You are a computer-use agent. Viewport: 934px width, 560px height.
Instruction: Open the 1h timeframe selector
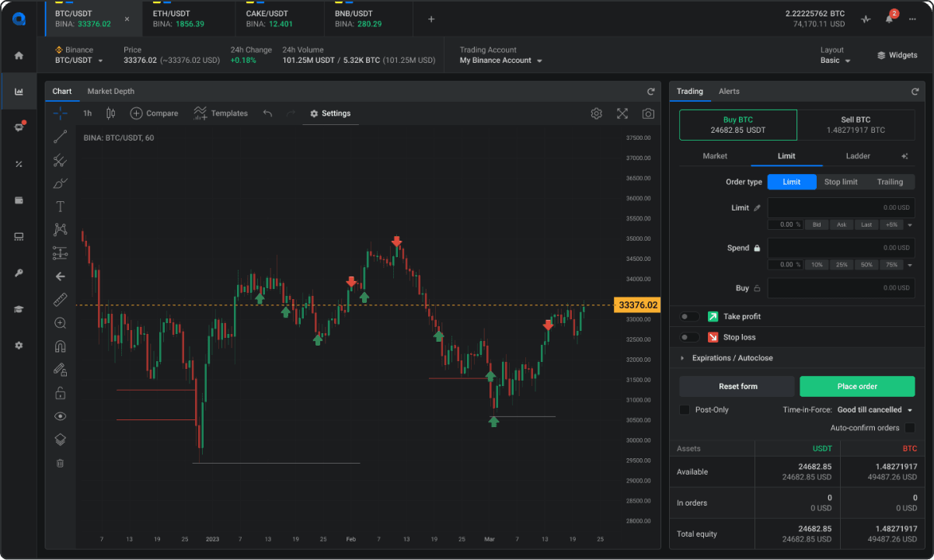[86, 113]
